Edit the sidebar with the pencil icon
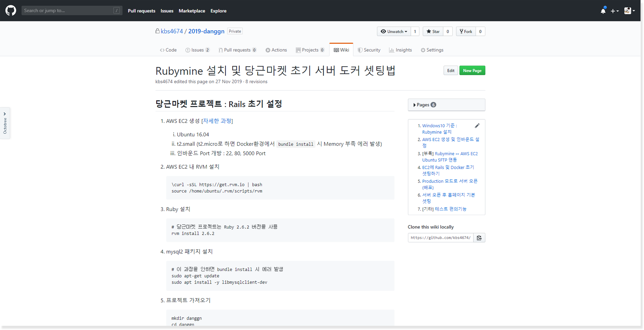The width and height of the screenshot is (644, 330). coord(477,126)
